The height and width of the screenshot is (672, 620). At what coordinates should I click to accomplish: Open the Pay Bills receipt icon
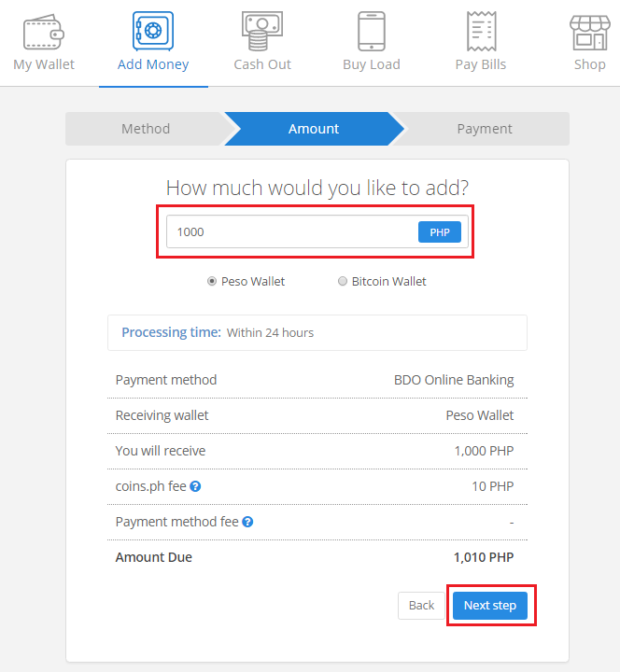481,32
